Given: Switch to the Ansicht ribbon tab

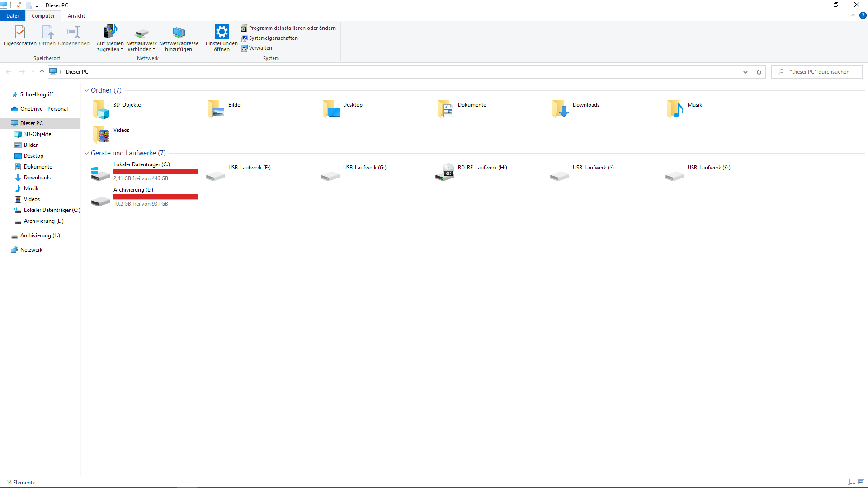Looking at the screenshot, I should (76, 16).
